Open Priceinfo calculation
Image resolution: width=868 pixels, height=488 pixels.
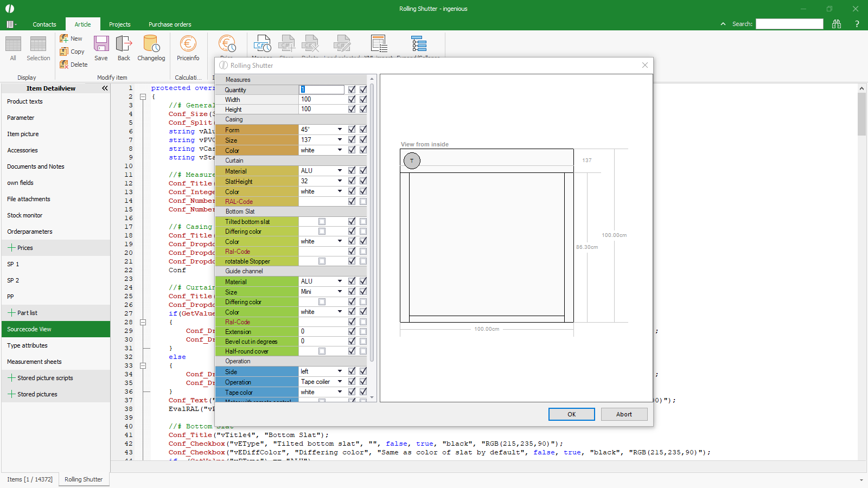tap(188, 44)
